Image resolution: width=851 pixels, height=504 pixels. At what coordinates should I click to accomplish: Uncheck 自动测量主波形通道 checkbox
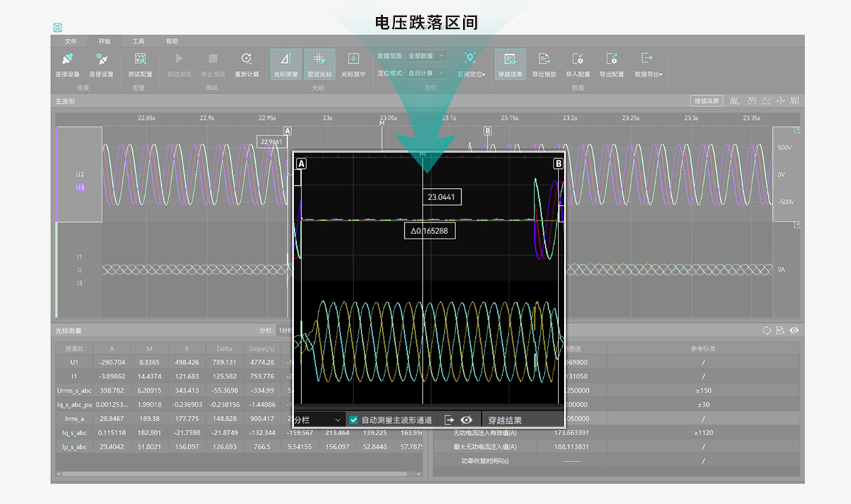click(354, 420)
